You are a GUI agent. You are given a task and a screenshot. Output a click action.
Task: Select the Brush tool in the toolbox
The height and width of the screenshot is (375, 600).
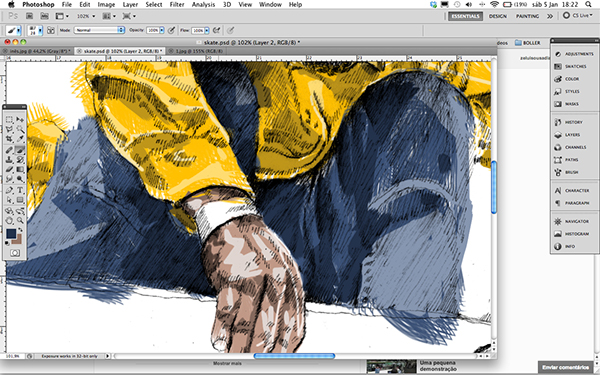click(x=20, y=150)
